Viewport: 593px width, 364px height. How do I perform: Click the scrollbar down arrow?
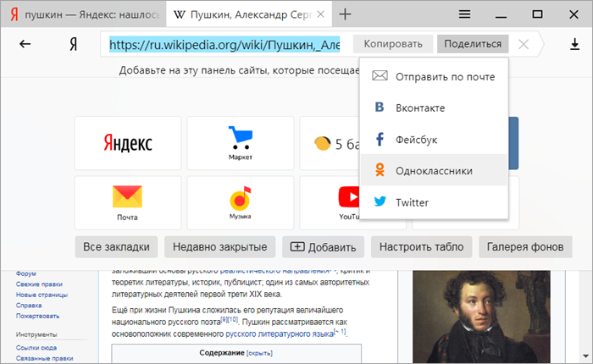(x=586, y=356)
